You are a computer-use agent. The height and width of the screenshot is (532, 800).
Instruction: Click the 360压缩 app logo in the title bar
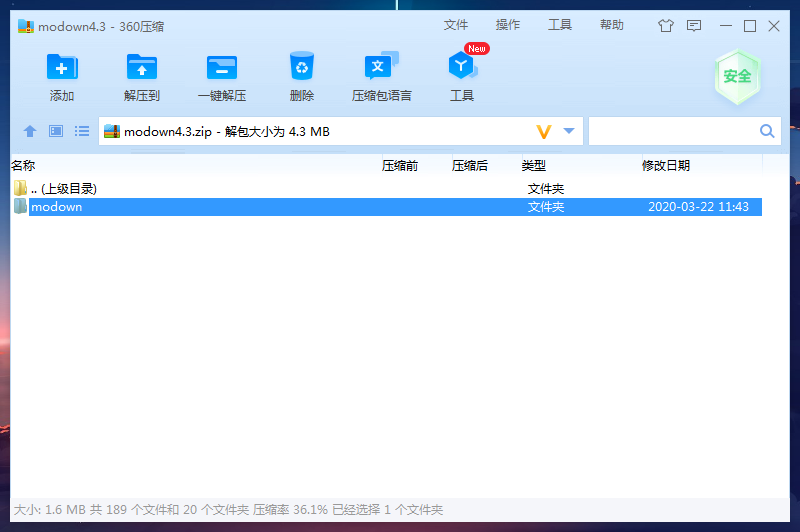coord(26,26)
